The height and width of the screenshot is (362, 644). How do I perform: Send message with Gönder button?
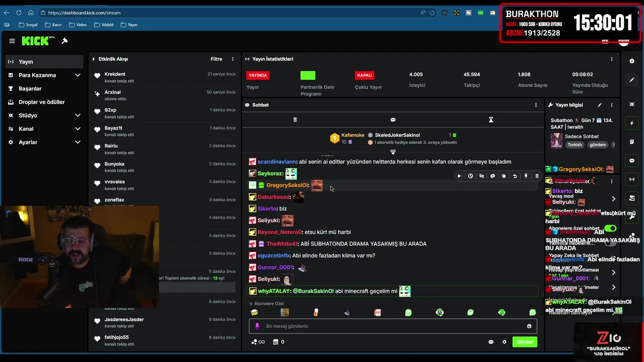pyautogui.click(x=525, y=342)
